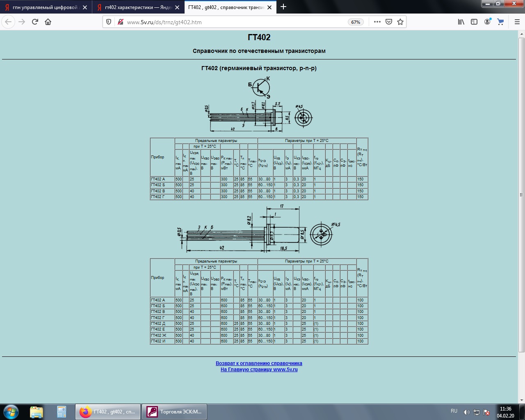Close the гпн управляемый цифровой tab
525x420 pixels.
pyautogui.click(x=85, y=7)
